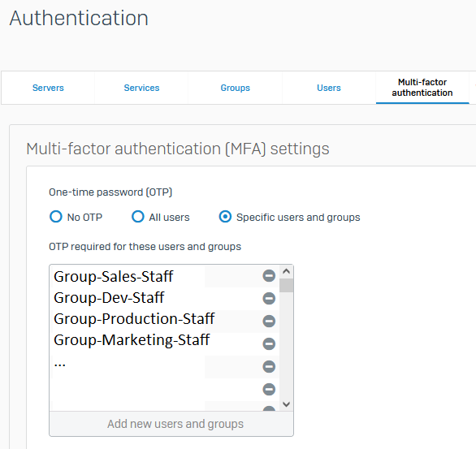This screenshot has height=449, width=476.
Task: Go to the Users tab
Action: coord(329,88)
